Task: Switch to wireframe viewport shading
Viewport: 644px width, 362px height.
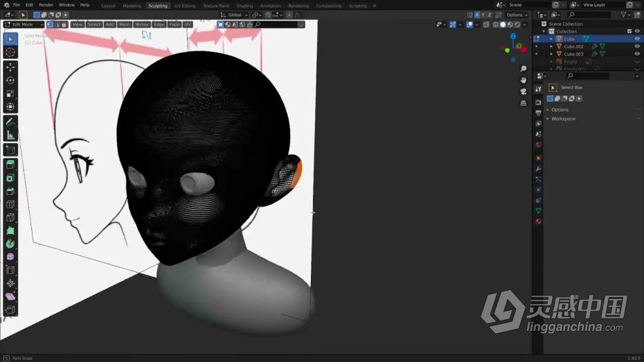Action: 496,25
